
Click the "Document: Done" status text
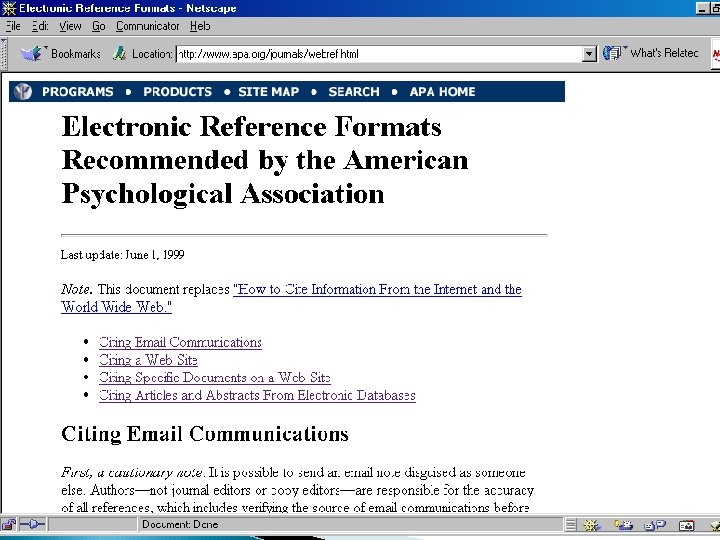pyautogui.click(x=180, y=524)
